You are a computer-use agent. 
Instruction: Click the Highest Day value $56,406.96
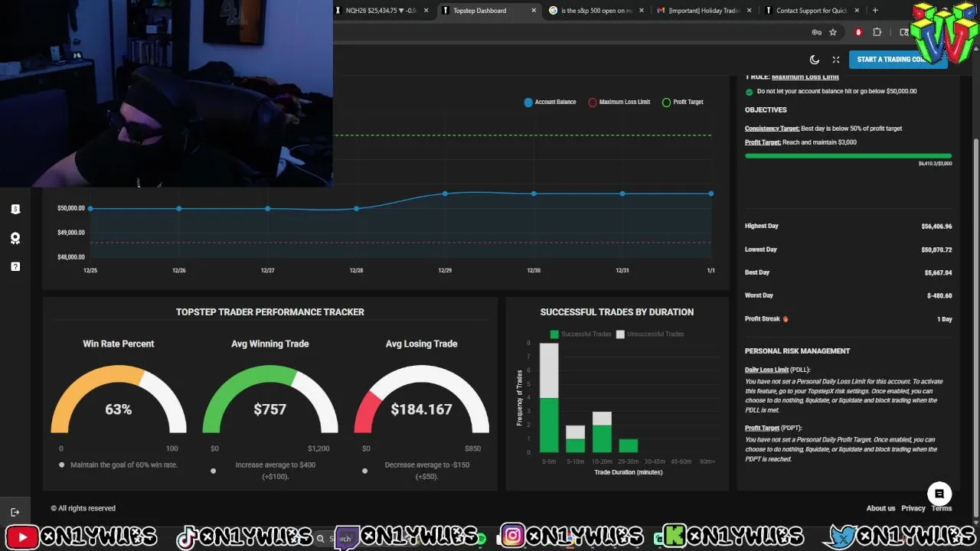coord(936,227)
